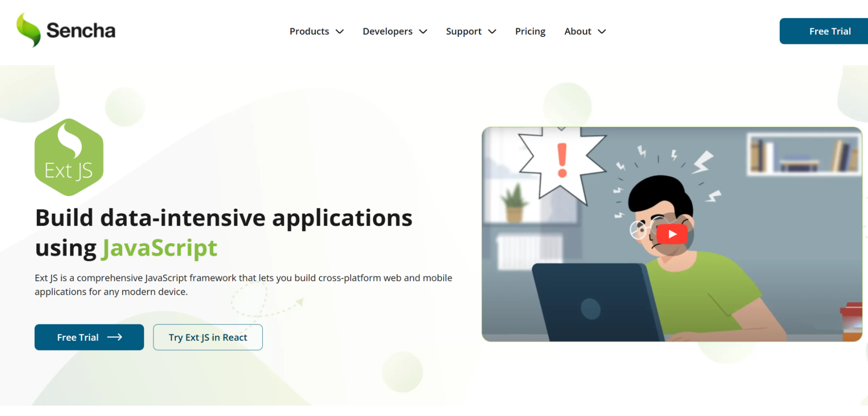
Task: Click the JavaScript green text in the heading
Action: pyautogui.click(x=159, y=248)
